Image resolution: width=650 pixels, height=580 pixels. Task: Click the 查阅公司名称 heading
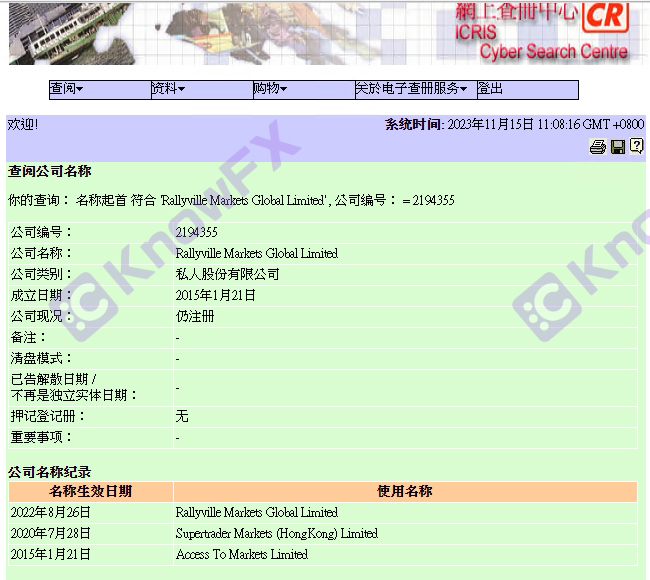pos(50,171)
